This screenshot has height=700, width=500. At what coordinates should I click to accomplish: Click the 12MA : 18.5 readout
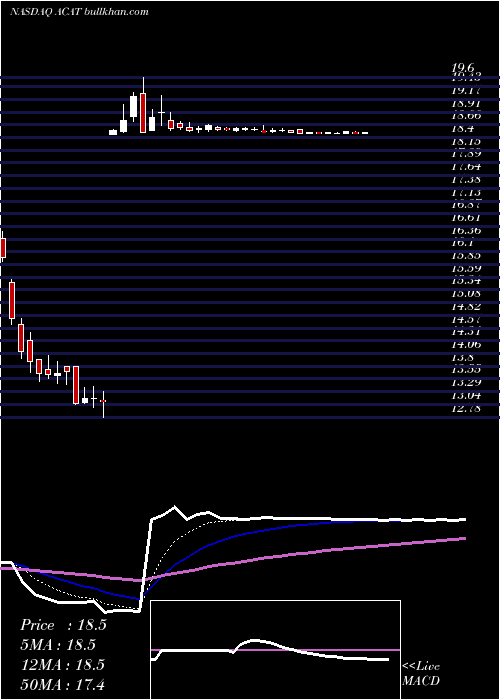tap(62, 665)
